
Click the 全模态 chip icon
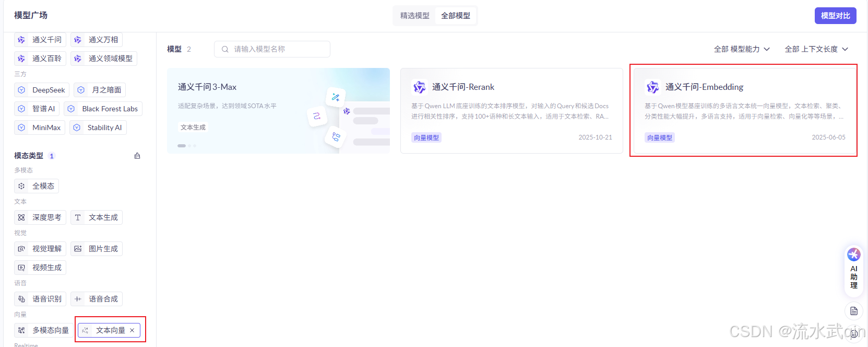(21, 186)
